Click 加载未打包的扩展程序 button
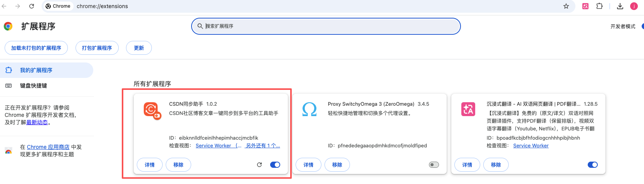Viewport: 644px width, 184px height. 36,48
